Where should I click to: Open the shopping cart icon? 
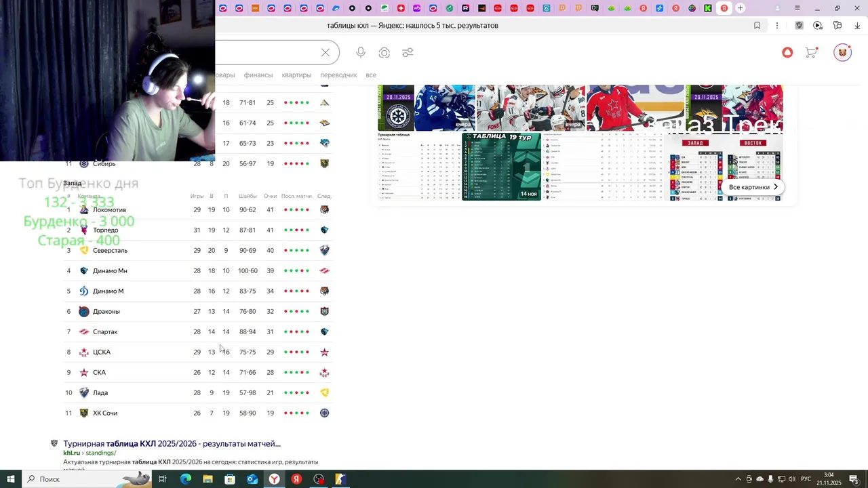(x=811, y=53)
